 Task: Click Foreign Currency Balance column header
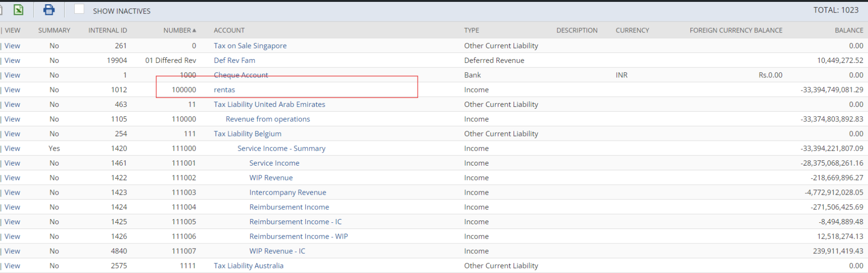736,30
